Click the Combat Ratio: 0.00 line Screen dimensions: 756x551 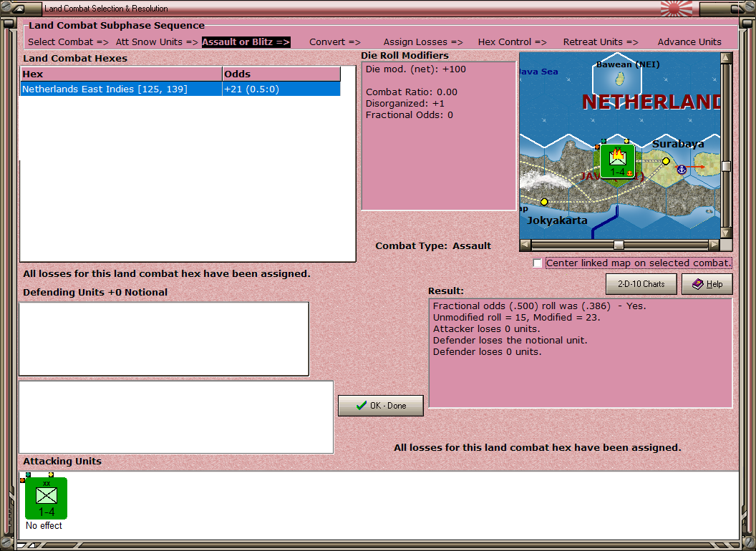point(411,92)
